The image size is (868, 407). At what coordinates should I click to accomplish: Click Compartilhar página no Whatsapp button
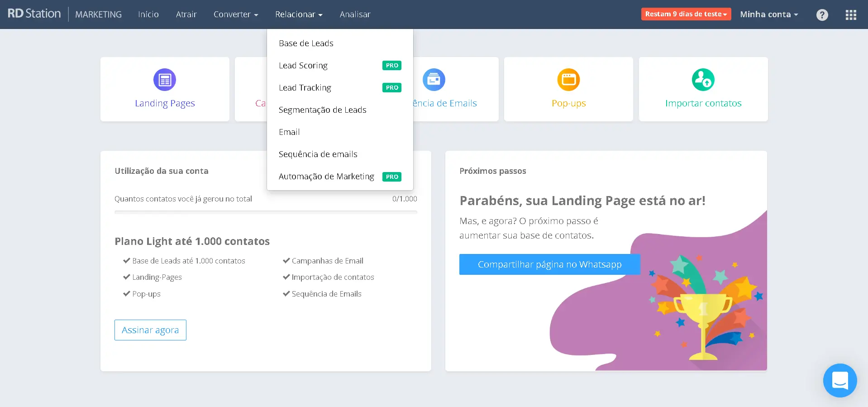point(550,264)
